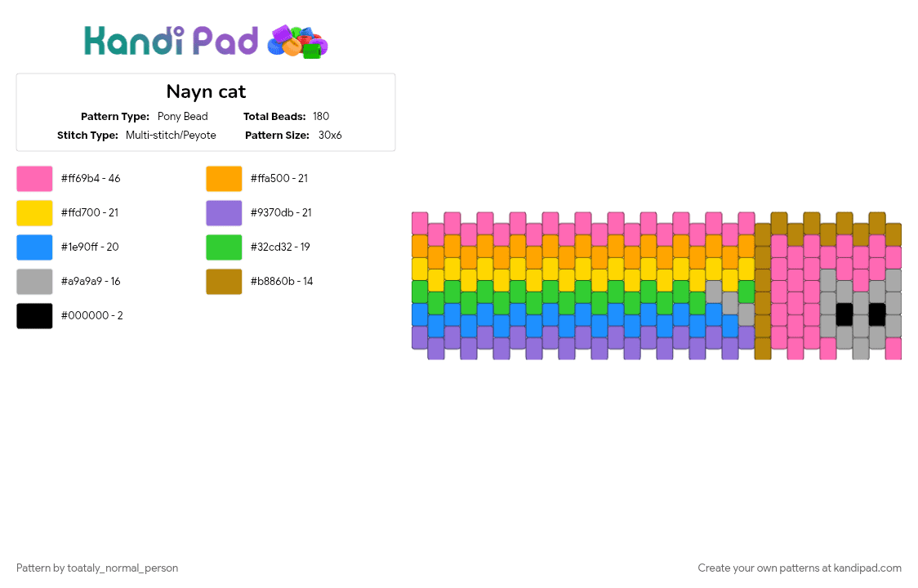Viewport: 918px width, 588px height.
Task: Click the '#9370db - 21' label
Action: 281,212
